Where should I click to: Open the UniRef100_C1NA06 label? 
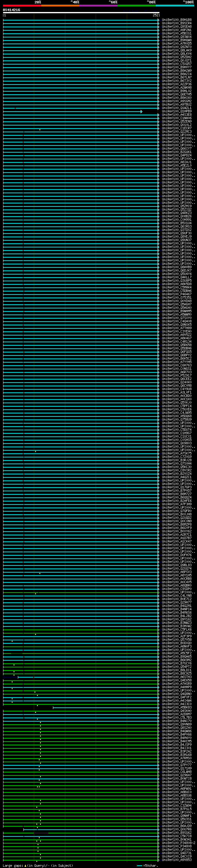[x=177, y=118]
